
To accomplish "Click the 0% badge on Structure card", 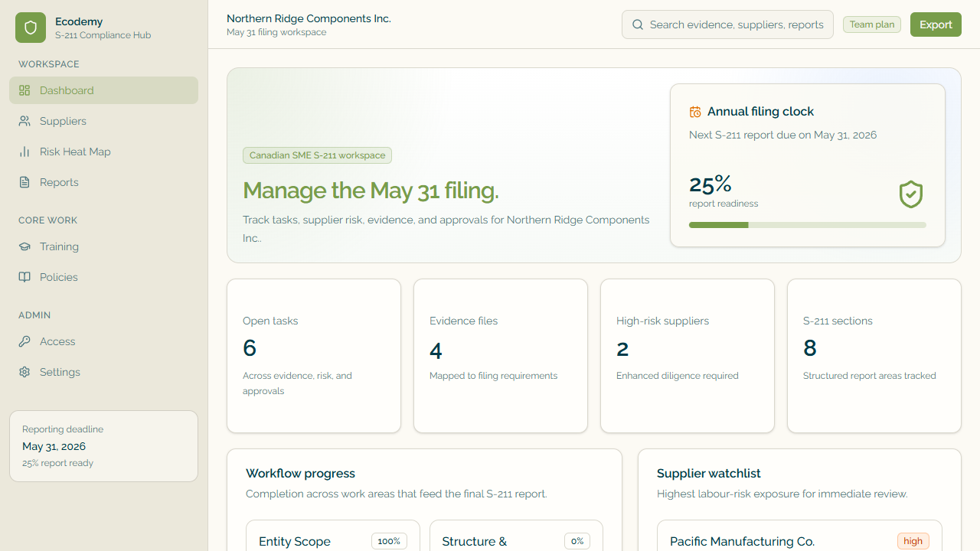I will pos(577,541).
